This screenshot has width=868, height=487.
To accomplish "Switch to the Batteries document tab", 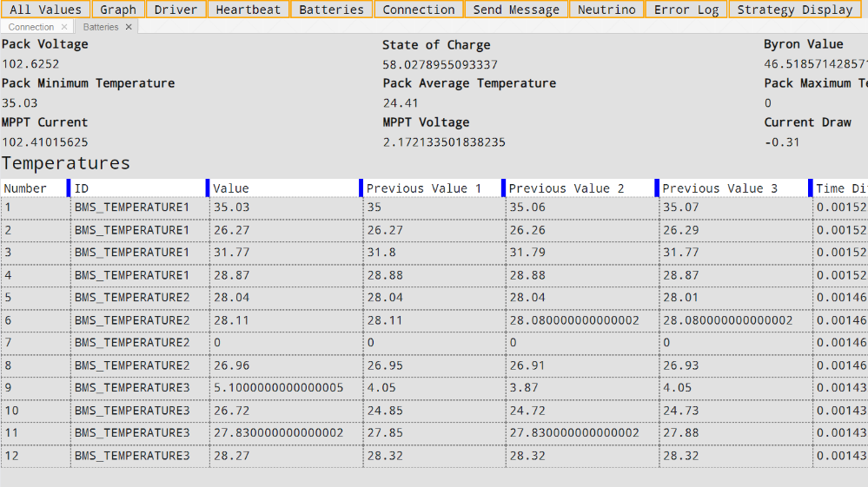I will pyautogui.click(x=100, y=27).
